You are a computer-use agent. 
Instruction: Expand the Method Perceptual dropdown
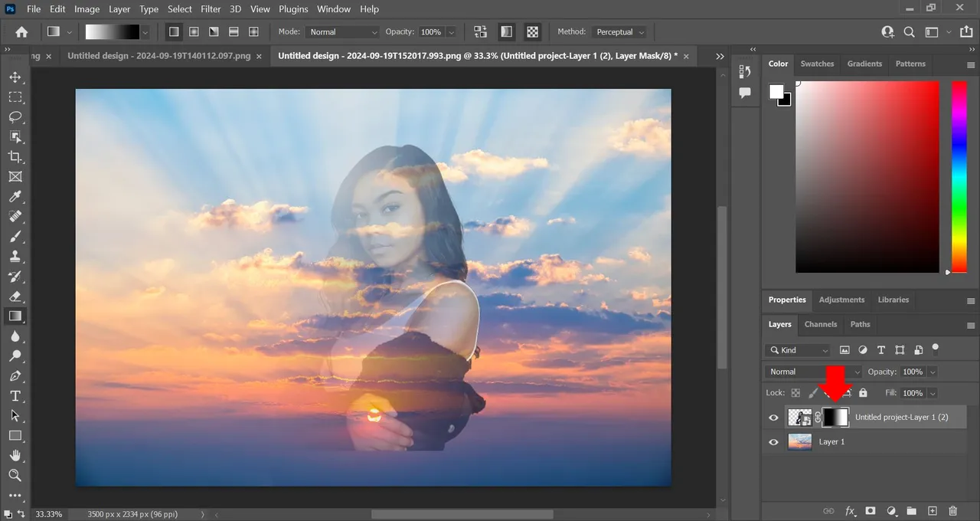(x=620, y=32)
